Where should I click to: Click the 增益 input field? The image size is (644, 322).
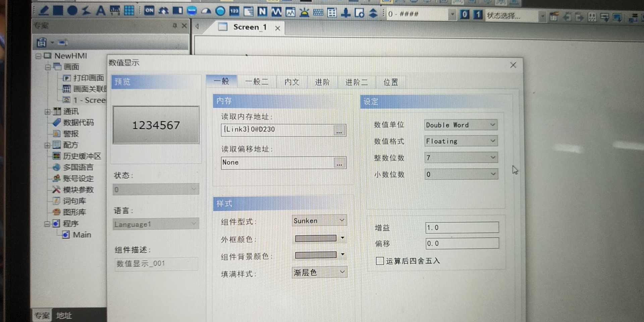pyautogui.click(x=462, y=228)
